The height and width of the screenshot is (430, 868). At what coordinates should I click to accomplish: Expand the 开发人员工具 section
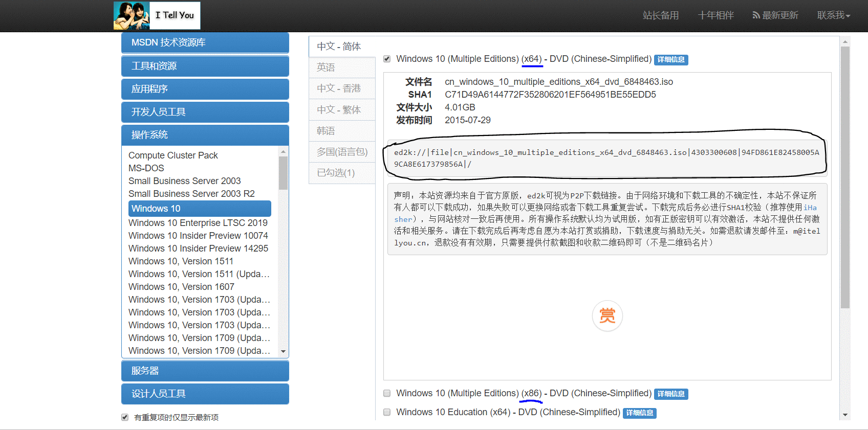pos(205,112)
